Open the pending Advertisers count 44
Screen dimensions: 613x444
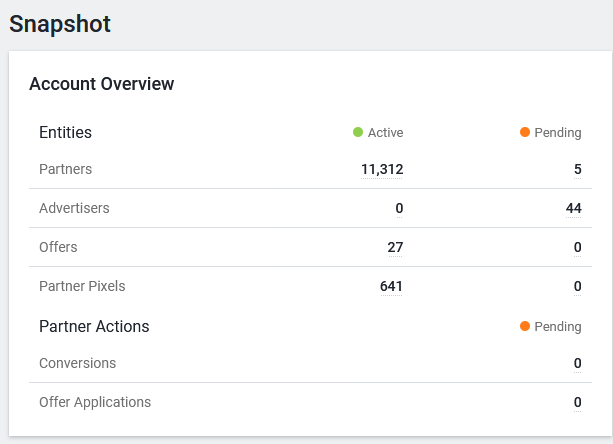pos(573,208)
